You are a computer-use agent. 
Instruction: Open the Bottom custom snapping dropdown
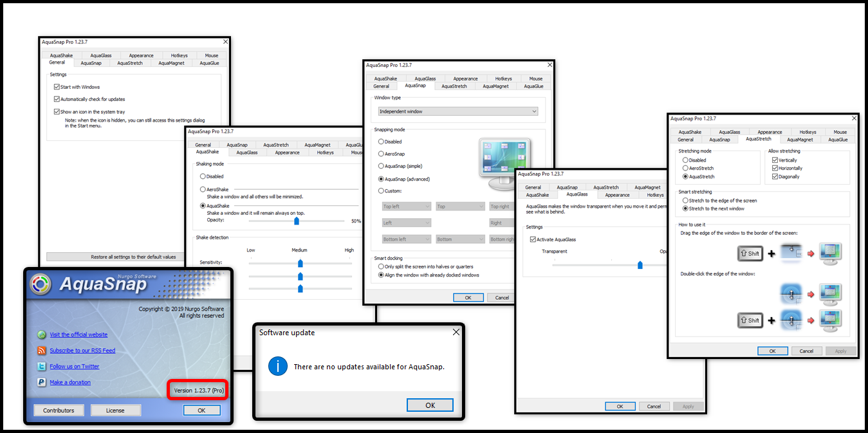tap(459, 239)
